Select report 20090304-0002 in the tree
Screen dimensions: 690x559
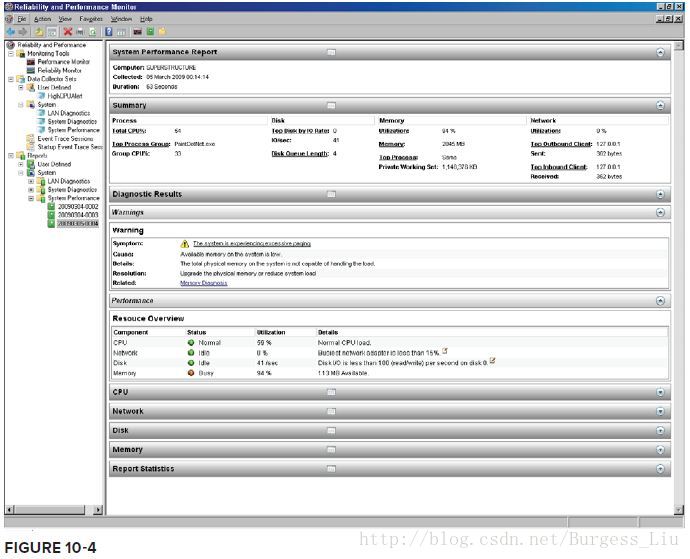[x=78, y=206]
